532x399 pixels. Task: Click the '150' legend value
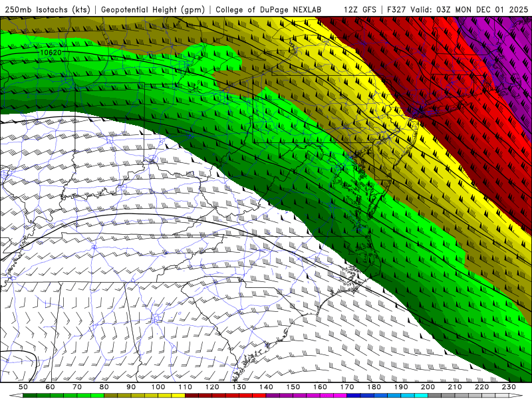click(x=293, y=387)
